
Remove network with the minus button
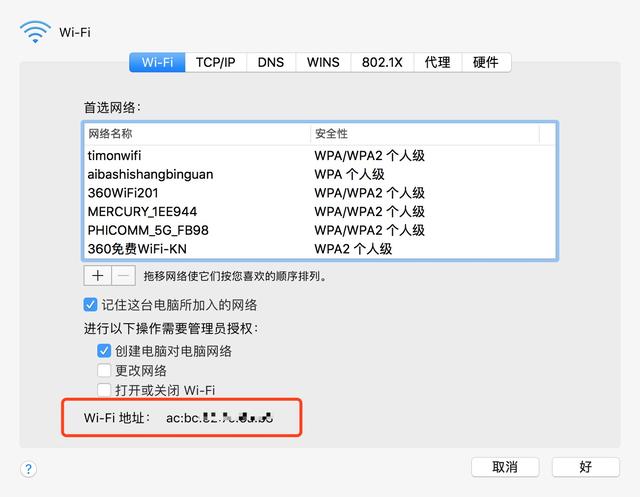pos(123,276)
